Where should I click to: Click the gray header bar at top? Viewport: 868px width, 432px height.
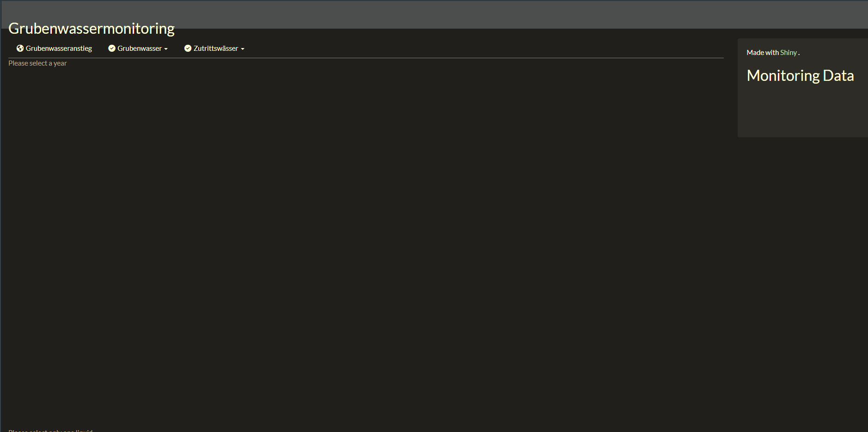(x=462, y=14)
